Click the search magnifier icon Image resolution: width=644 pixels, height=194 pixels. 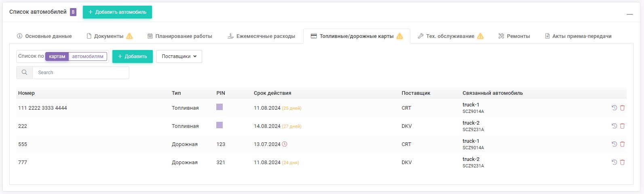24,73
